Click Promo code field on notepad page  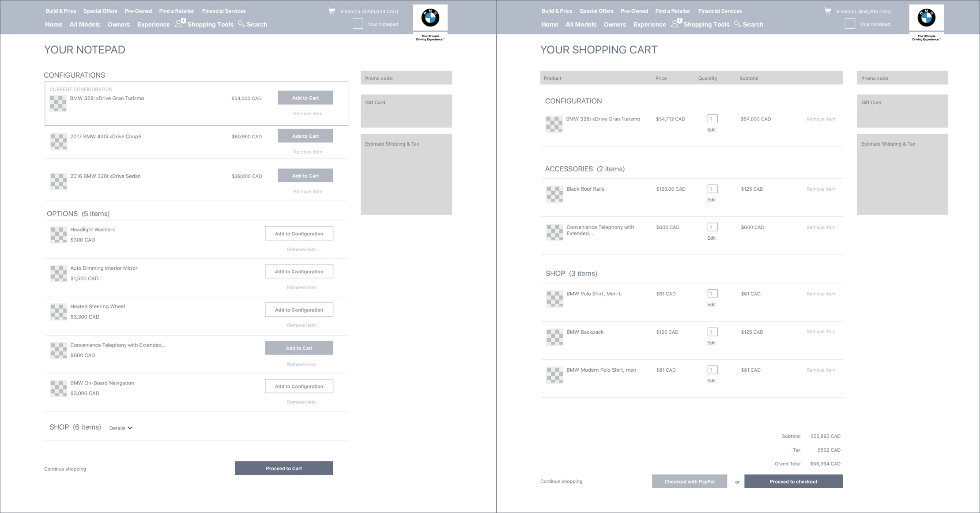[x=406, y=78]
